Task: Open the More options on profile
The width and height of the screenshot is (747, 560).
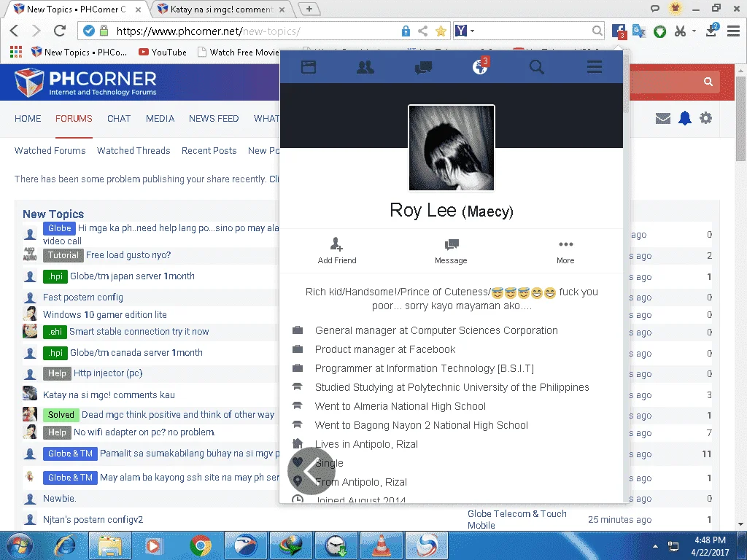Action: click(565, 252)
